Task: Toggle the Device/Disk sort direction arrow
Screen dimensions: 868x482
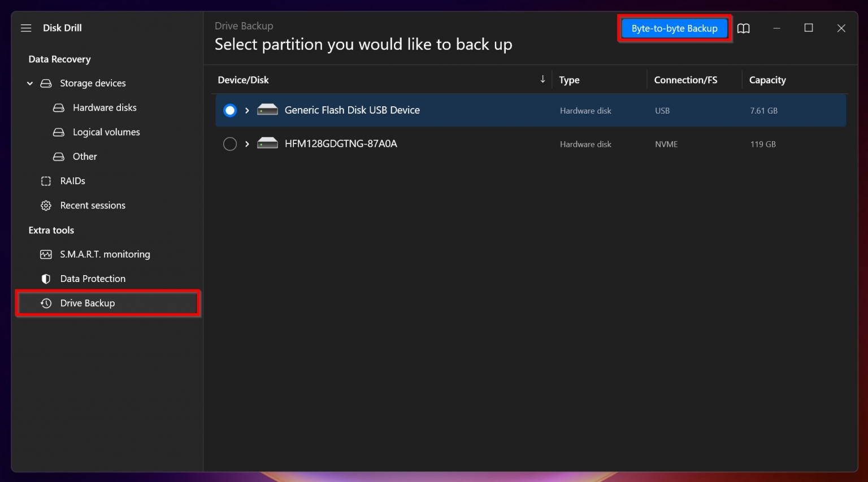Action: [542, 79]
